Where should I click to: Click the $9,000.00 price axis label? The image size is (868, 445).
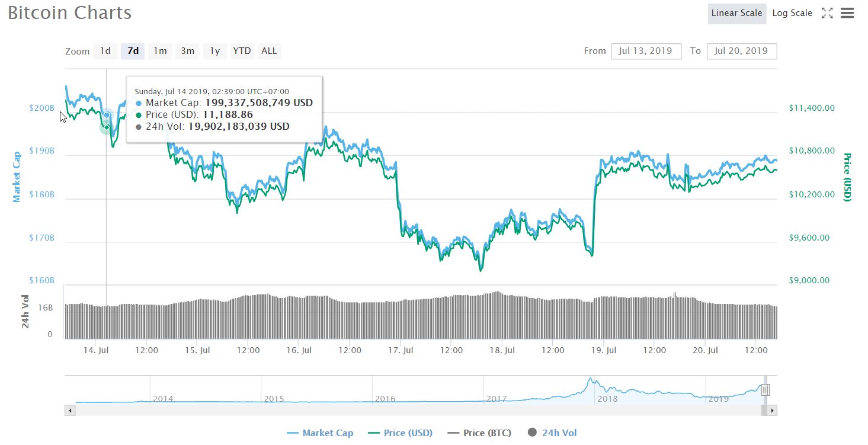809,281
